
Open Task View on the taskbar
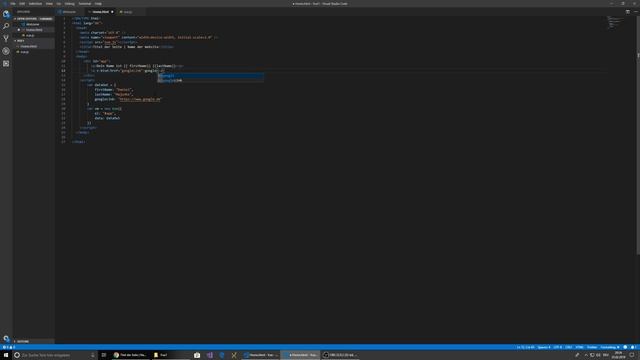coord(104,355)
